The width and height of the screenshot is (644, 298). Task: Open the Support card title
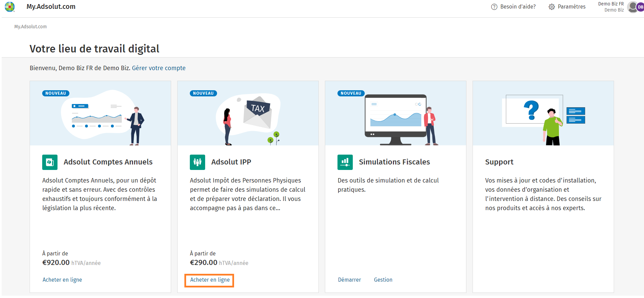[x=499, y=162]
